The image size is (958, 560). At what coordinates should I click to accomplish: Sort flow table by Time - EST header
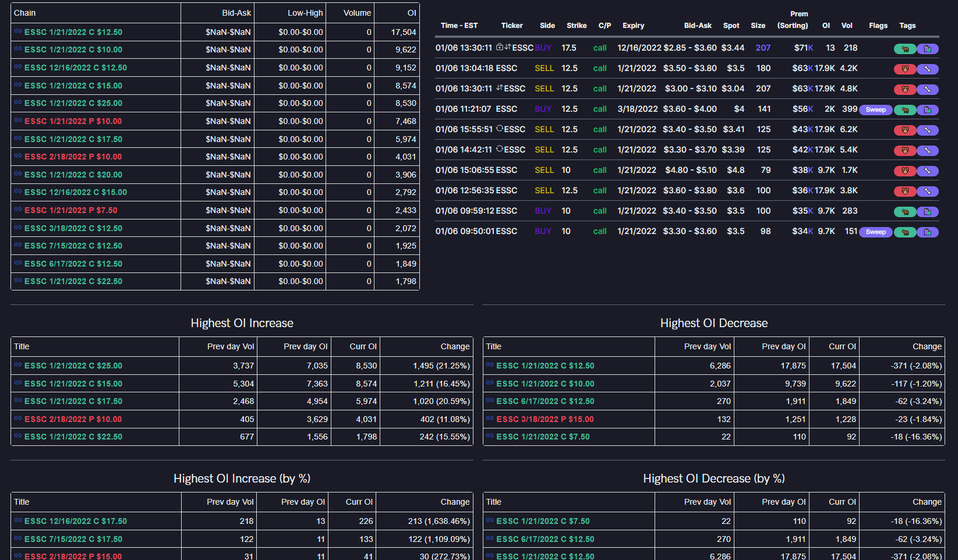[459, 26]
